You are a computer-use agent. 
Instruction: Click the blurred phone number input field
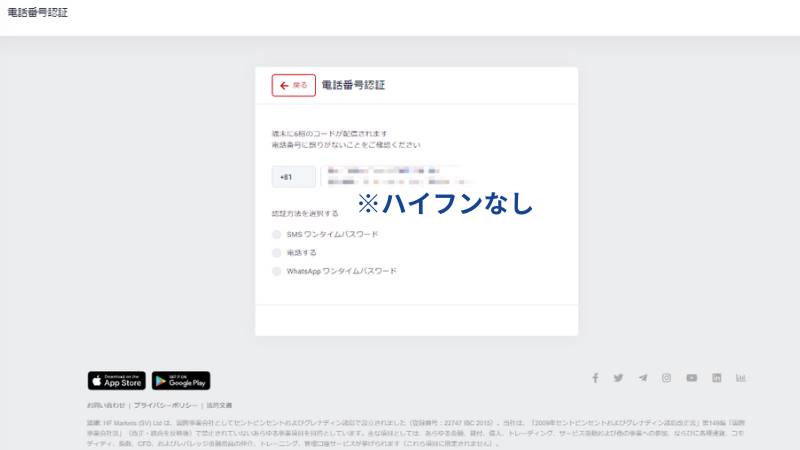390,177
